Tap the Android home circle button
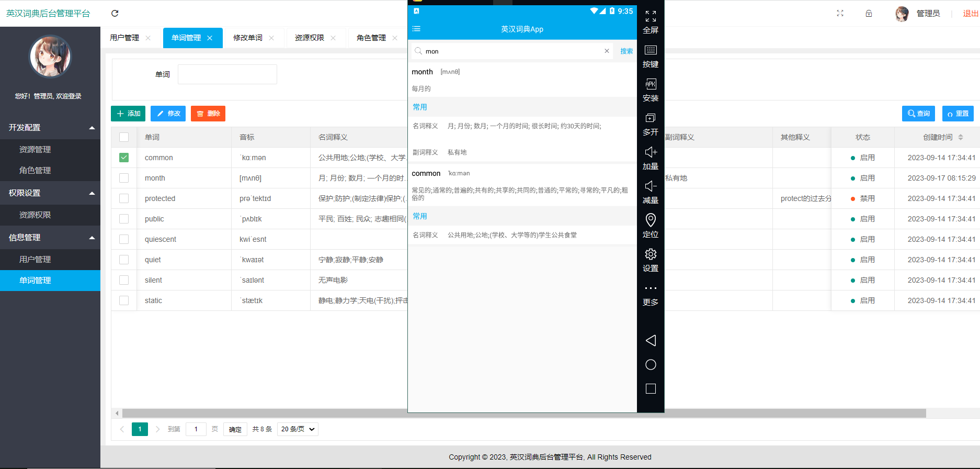980x469 pixels. tap(651, 365)
